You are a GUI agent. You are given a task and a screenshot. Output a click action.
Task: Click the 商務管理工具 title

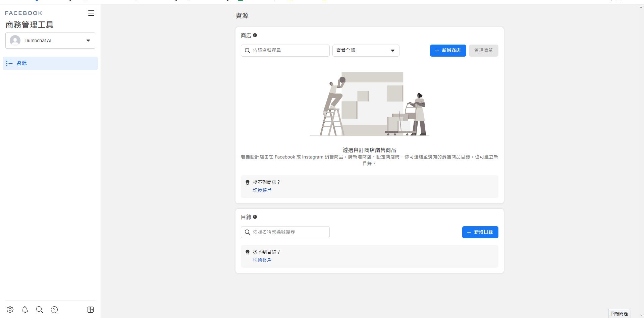point(30,25)
